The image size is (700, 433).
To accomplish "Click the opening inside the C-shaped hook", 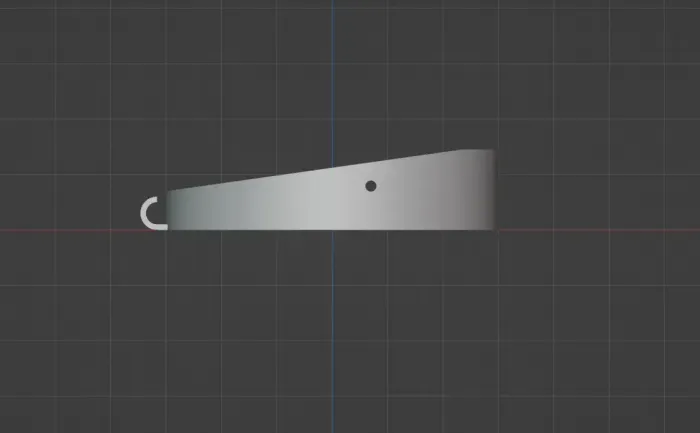I will click(x=156, y=213).
